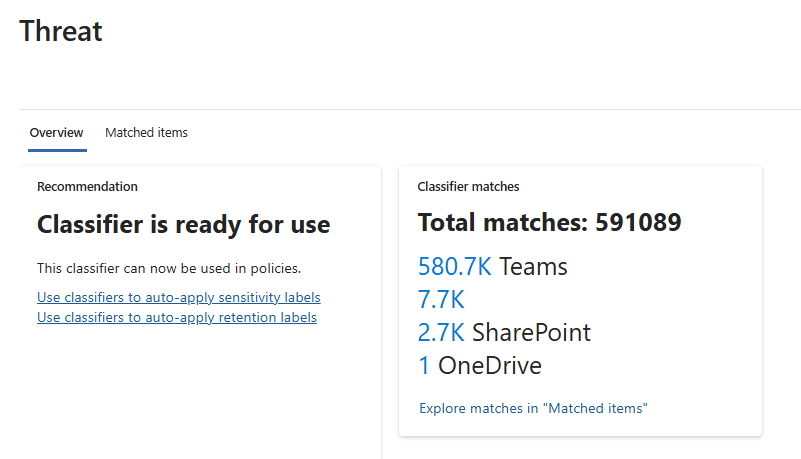This screenshot has width=801, height=459.
Task: Click the 580.7K Teams match count
Action: click(454, 267)
